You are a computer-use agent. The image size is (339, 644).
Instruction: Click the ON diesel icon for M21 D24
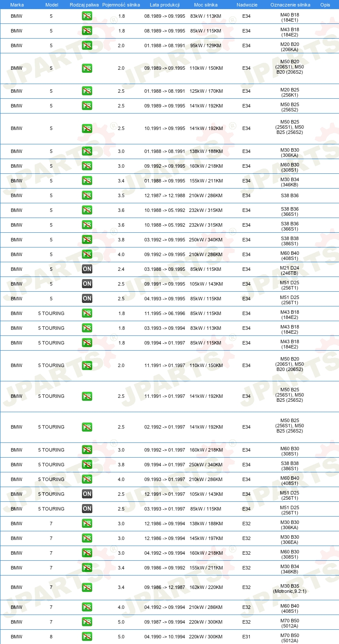87,269
